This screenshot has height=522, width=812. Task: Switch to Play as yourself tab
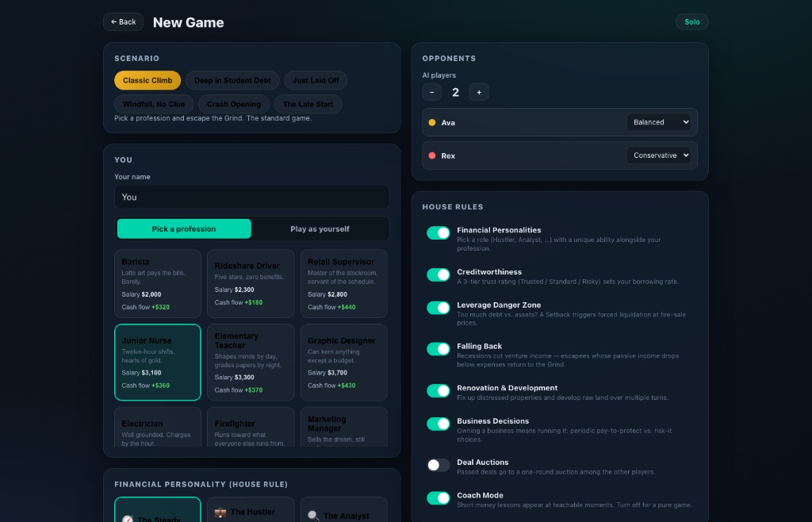pos(320,229)
